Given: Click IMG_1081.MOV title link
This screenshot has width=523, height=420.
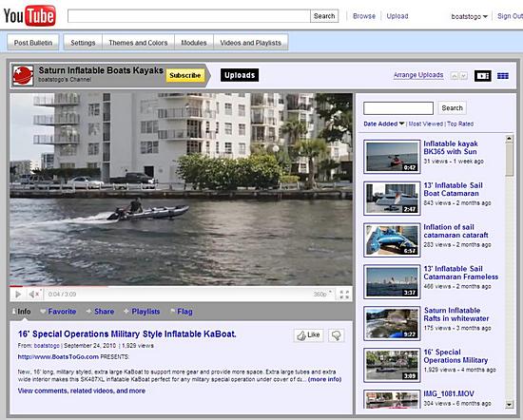Looking at the screenshot, I should coord(449,393).
